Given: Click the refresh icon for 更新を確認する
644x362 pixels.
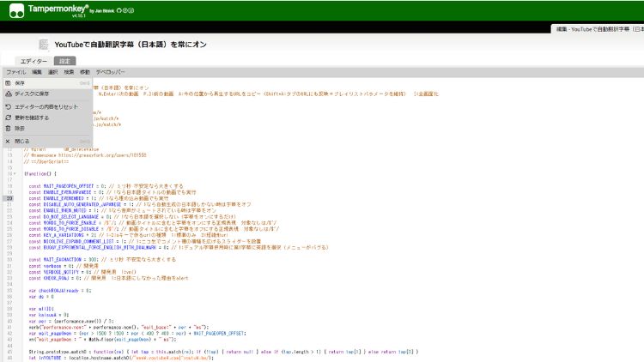Looking at the screenshot, I should coord(8,118).
